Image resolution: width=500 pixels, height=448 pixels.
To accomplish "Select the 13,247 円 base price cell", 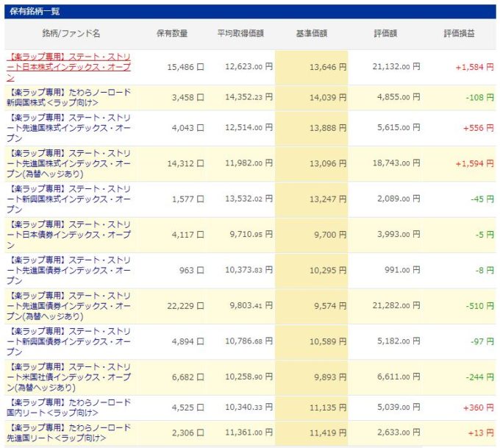I will 328,199.
